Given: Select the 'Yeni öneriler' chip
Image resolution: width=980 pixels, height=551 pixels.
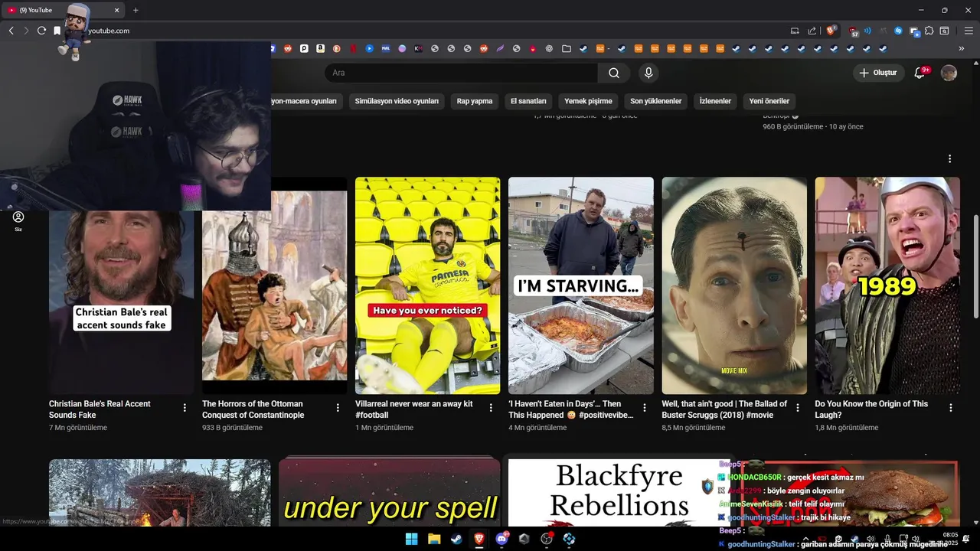Looking at the screenshot, I should 769,101.
